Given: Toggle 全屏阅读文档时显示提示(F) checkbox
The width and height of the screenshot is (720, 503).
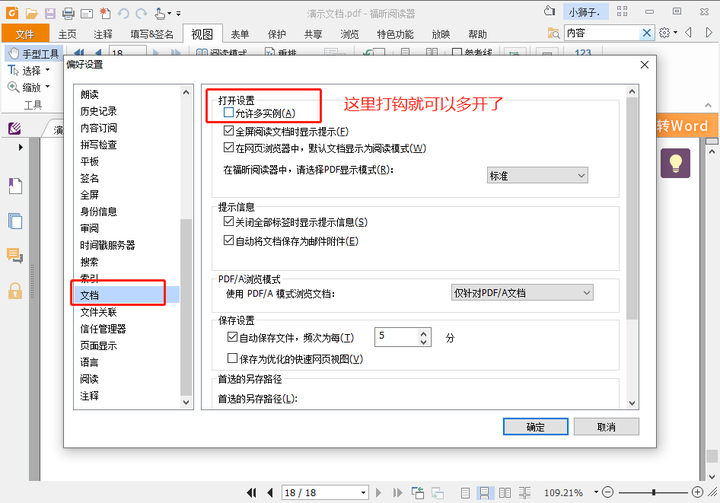Looking at the screenshot, I should [229, 131].
